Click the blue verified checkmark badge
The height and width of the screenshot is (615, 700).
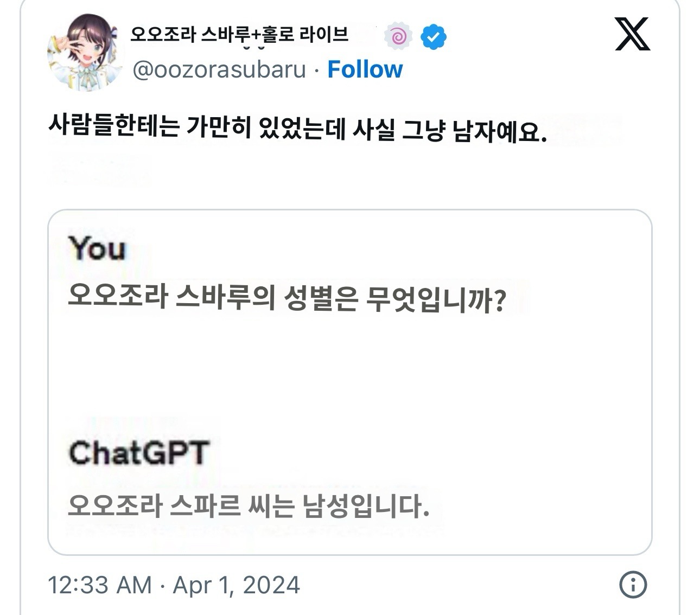tap(434, 37)
